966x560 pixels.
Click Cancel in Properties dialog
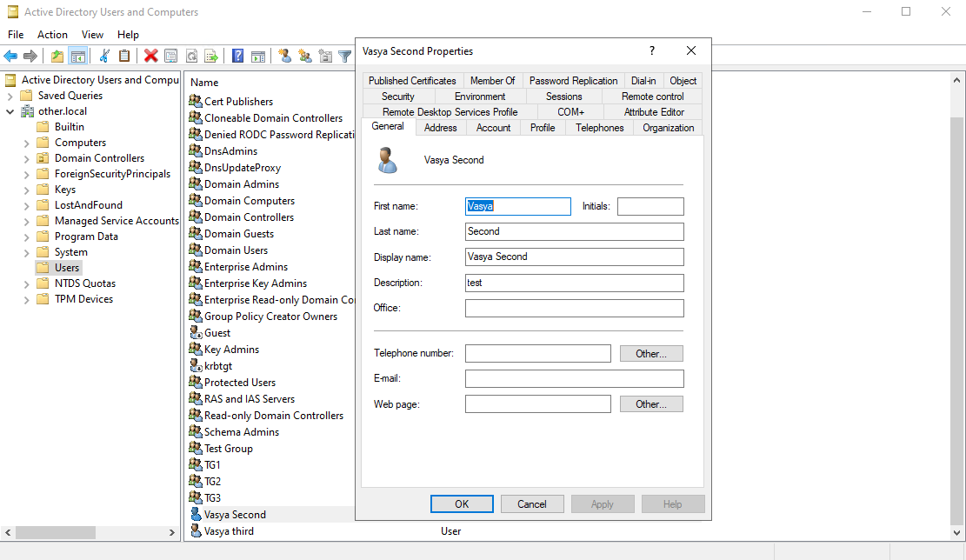pyautogui.click(x=531, y=504)
